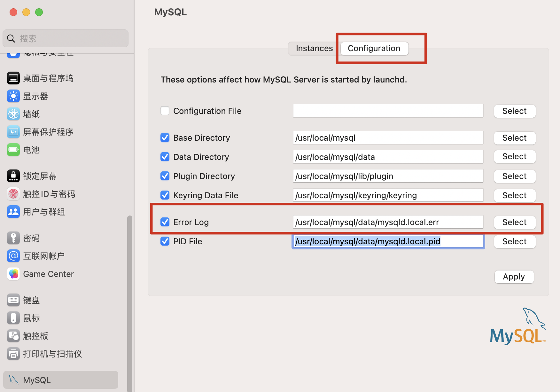Click the PID File path field
Image resolution: width=560 pixels, height=392 pixels.
[x=388, y=241]
